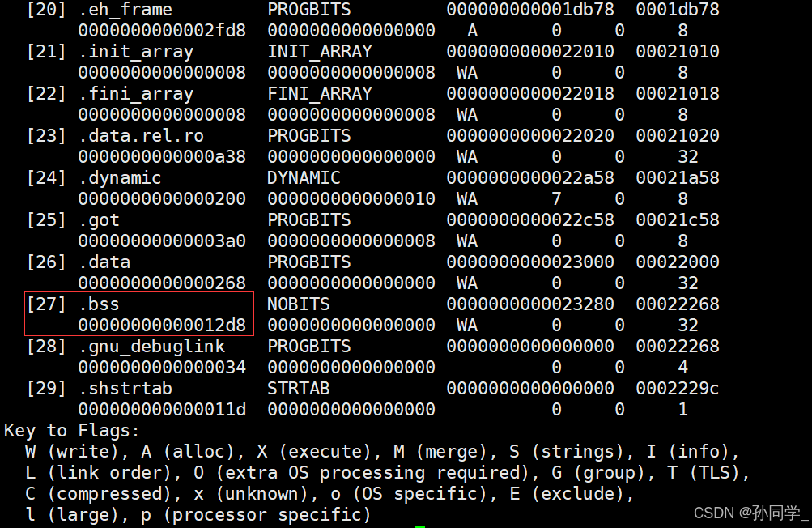The image size is (812, 528).
Task: Click address 0000000000022c58
Action: (x=530, y=220)
